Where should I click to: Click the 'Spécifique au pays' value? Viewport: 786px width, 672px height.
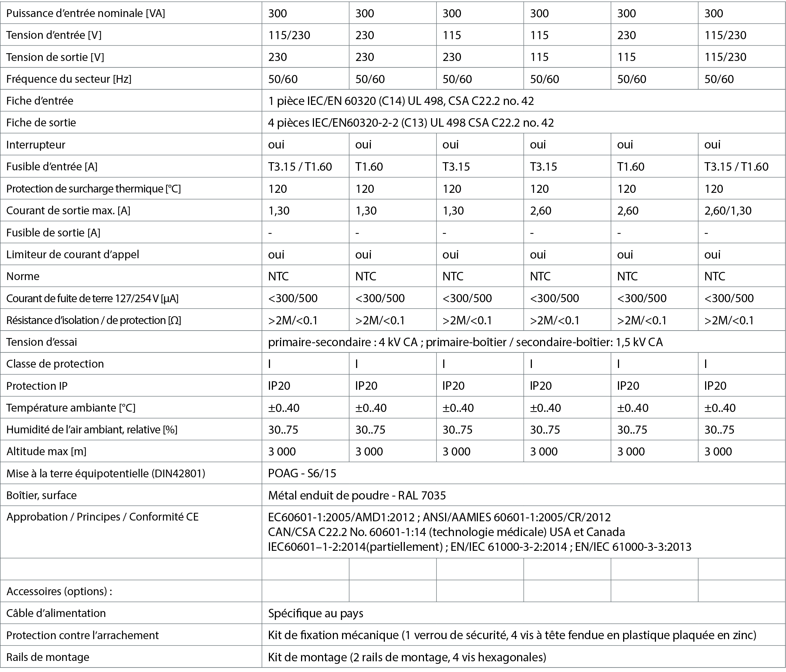click(x=315, y=614)
